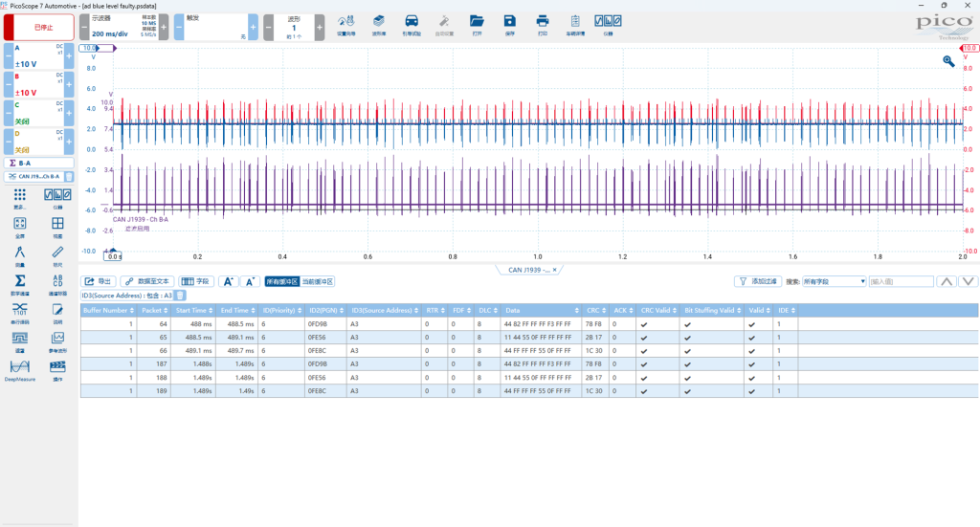Image resolution: width=980 pixels, height=527 pixels.
Task: Open the serial decoding tool
Action: click(x=20, y=312)
